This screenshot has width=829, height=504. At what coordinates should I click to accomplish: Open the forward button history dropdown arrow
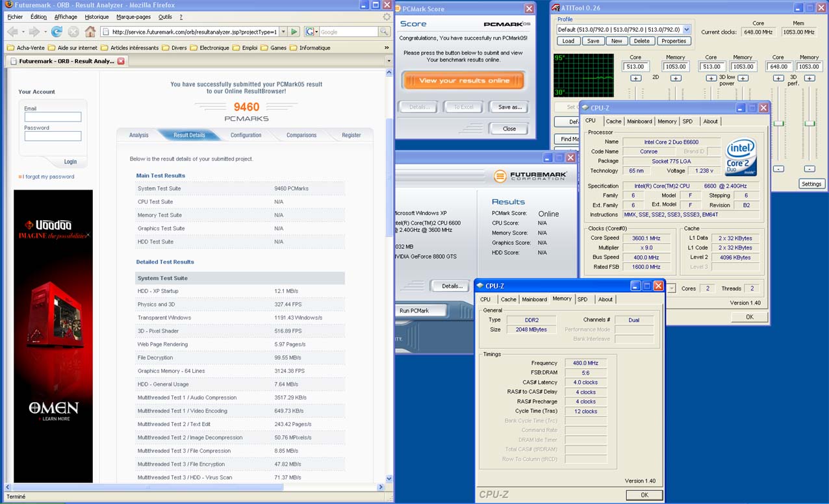[44, 32]
